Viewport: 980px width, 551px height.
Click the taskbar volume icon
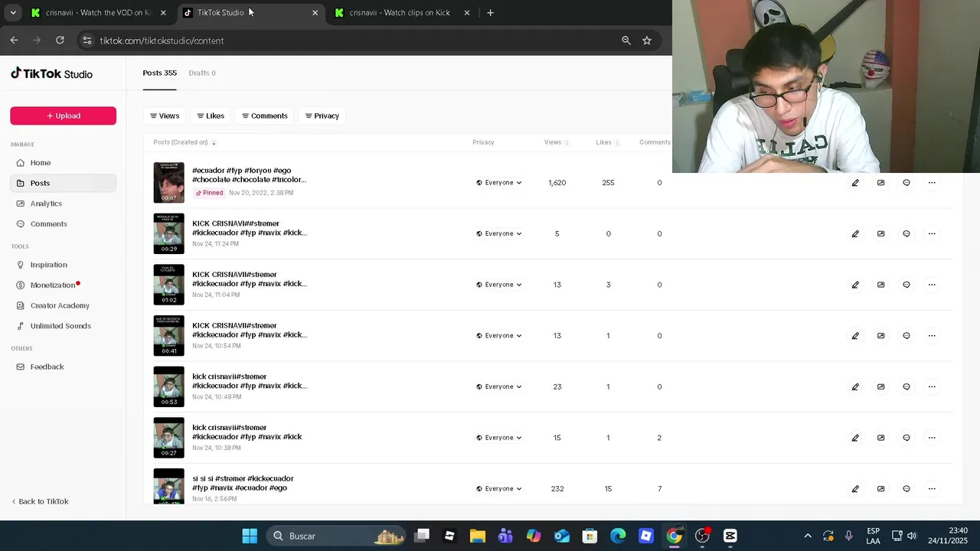[911, 536]
